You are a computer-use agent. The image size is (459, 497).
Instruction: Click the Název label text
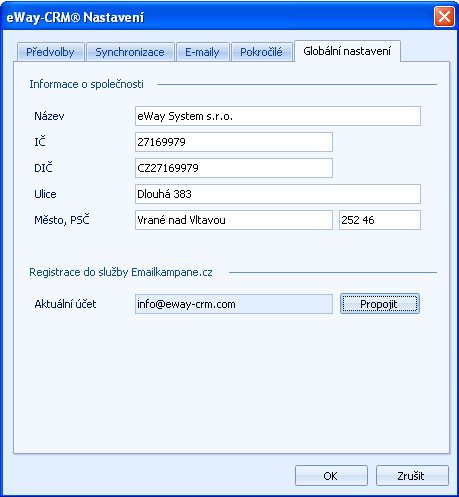coord(49,116)
